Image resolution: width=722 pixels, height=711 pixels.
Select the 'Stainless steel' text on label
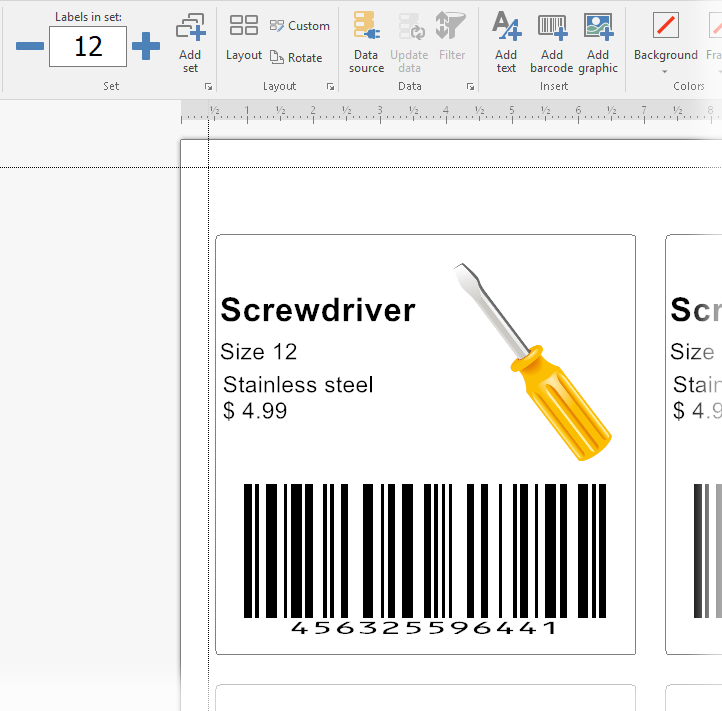coord(298,385)
